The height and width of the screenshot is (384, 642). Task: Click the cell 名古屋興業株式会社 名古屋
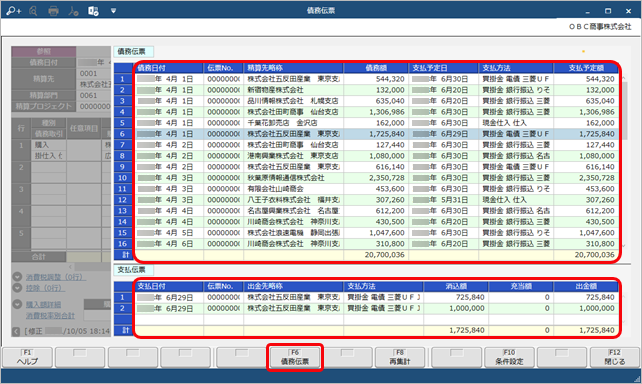pos(294,211)
